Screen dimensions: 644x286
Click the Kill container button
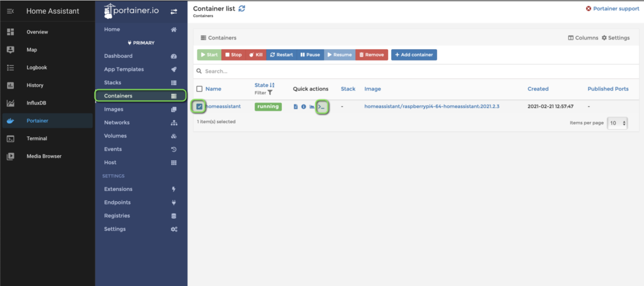pos(255,55)
